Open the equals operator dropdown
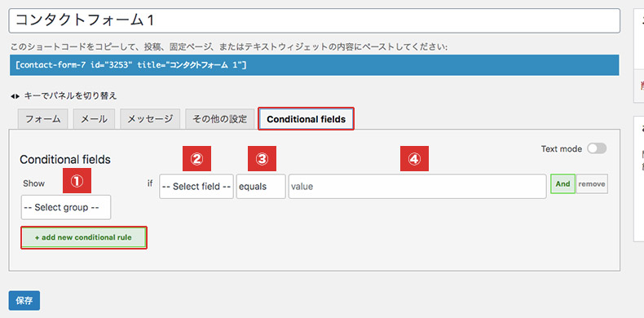644x318 pixels. pos(261,187)
